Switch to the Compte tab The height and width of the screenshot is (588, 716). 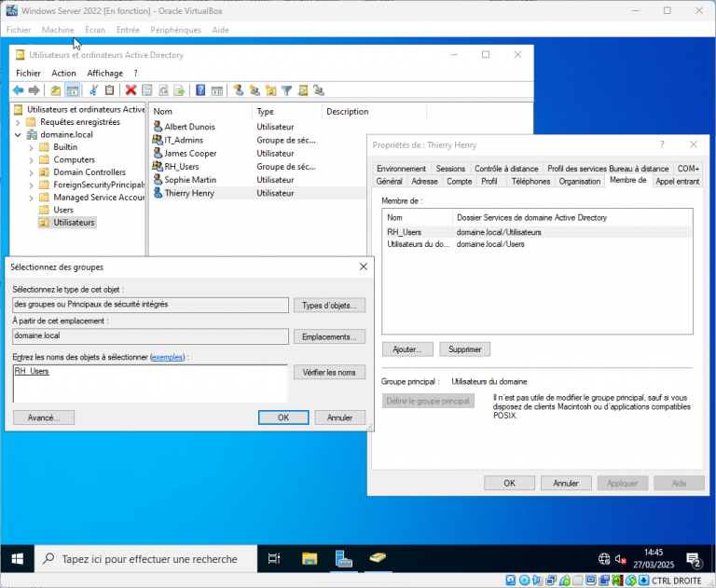pyautogui.click(x=459, y=181)
